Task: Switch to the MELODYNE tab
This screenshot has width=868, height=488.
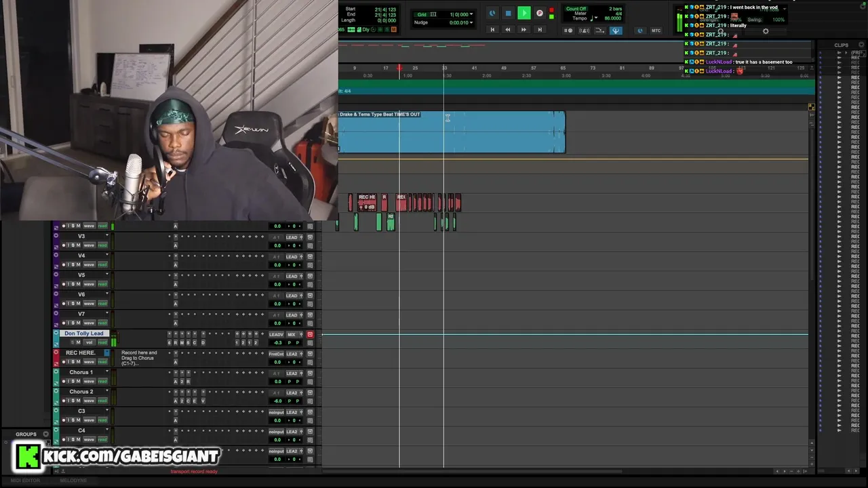Action: point(73,481)
